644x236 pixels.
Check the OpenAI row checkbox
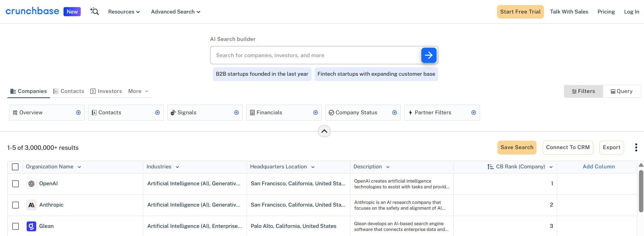coord(16,184)
